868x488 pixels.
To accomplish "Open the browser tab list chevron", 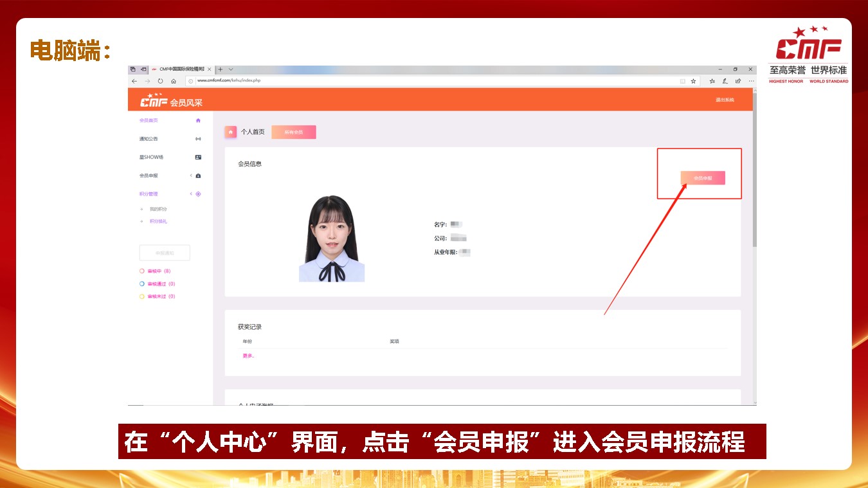I will [x=231, y=69].
